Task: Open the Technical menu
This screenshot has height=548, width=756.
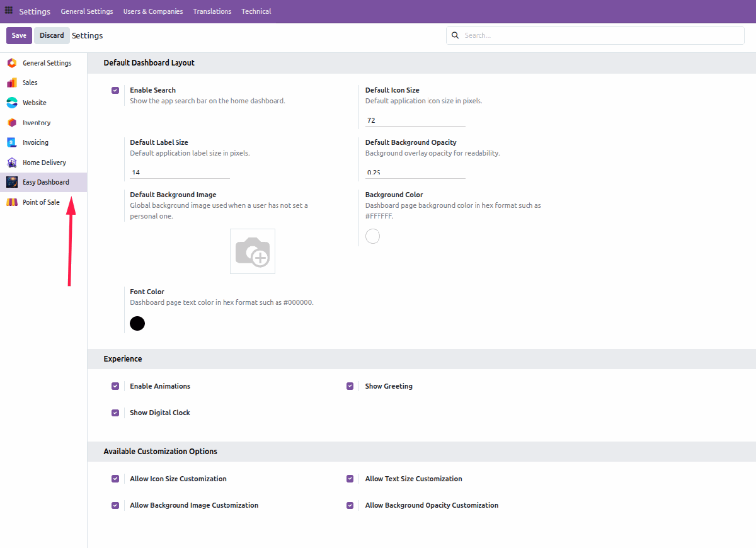Action: [x=256, y=11]
